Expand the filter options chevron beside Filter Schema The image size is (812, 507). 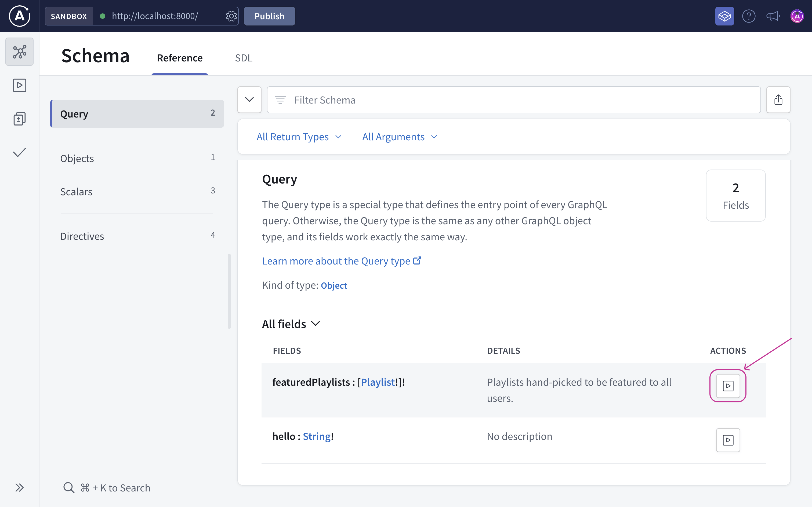tap(249, 100)
